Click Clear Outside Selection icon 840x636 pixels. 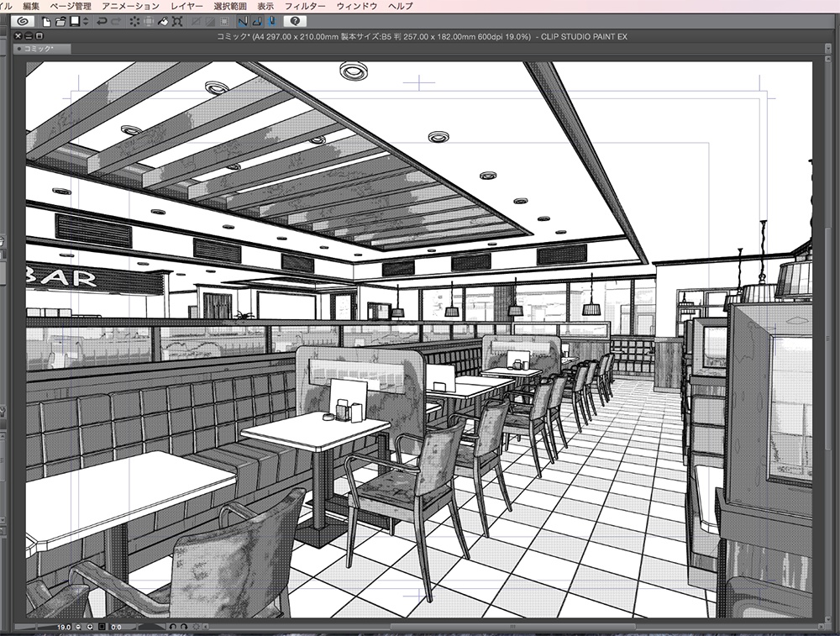click(149, 22)
